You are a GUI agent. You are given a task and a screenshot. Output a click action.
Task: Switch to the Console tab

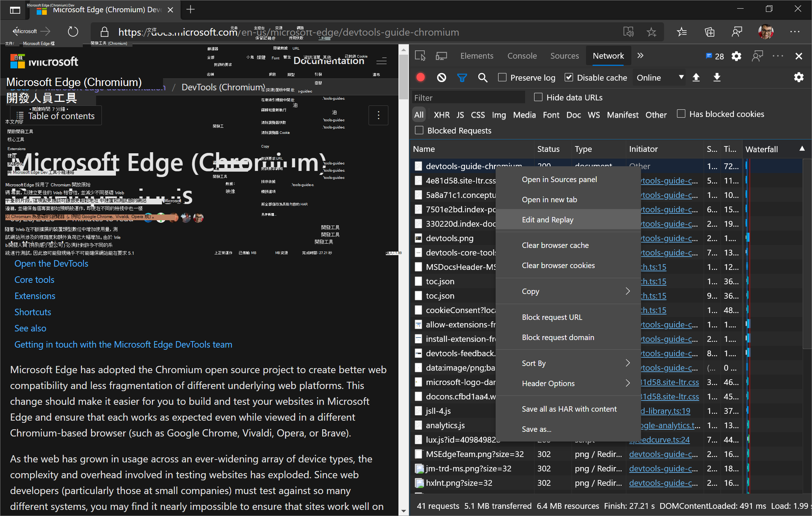tap(522, 56)
